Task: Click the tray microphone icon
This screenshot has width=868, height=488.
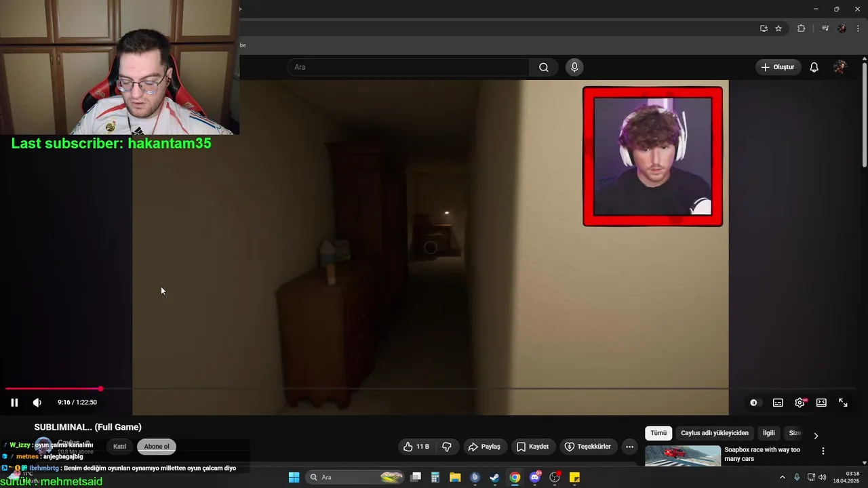Action: (x=797, y=477)
